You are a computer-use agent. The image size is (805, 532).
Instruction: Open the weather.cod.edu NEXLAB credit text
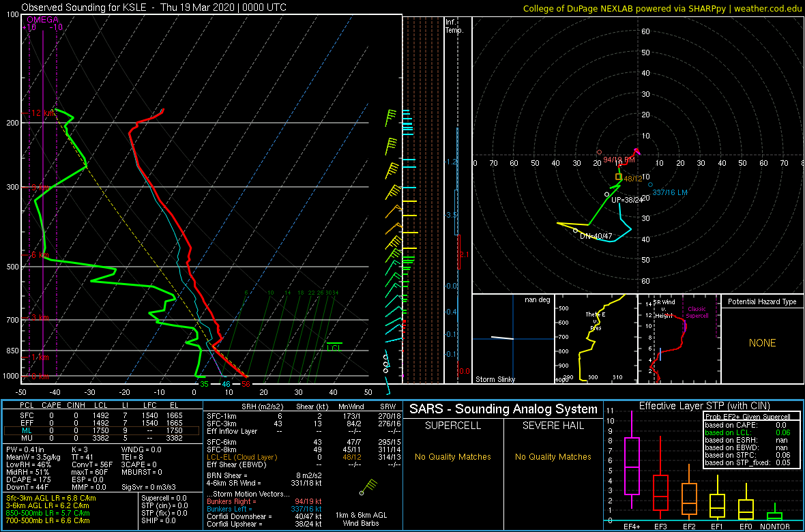[x=662, y=8]
